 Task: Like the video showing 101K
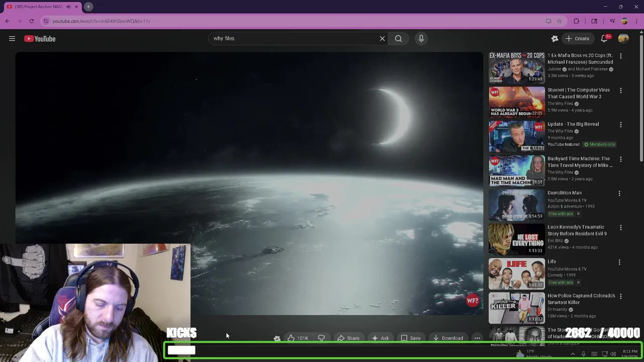[x=297, y=338]
